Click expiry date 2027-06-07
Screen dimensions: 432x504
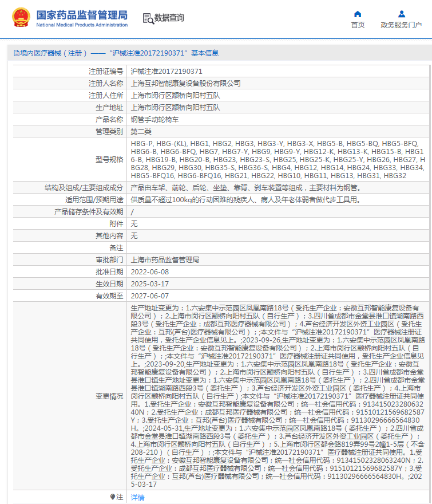(150, 296)
